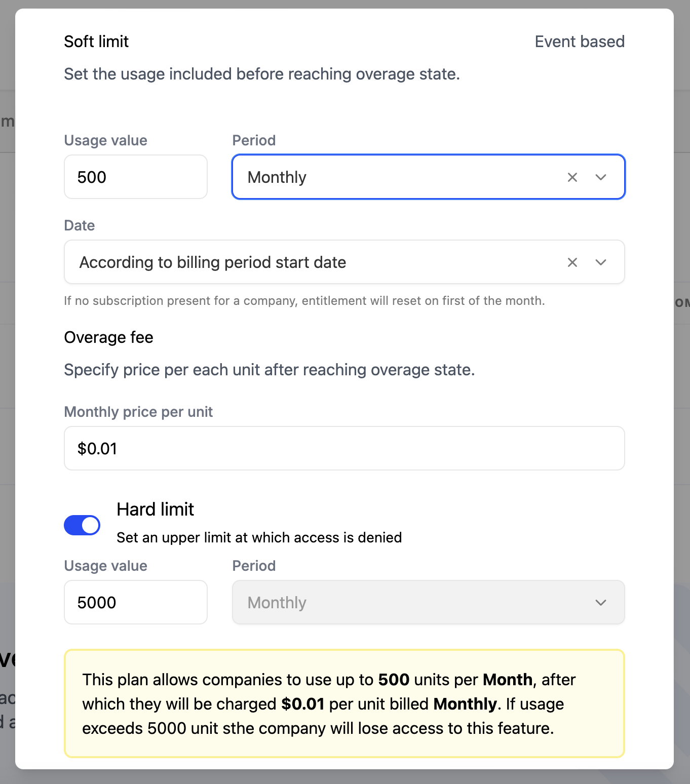The width and height of the screenshot is (690, 784).
Task: Click the hard limit usage value showing 5000
Action: (135, 602)
